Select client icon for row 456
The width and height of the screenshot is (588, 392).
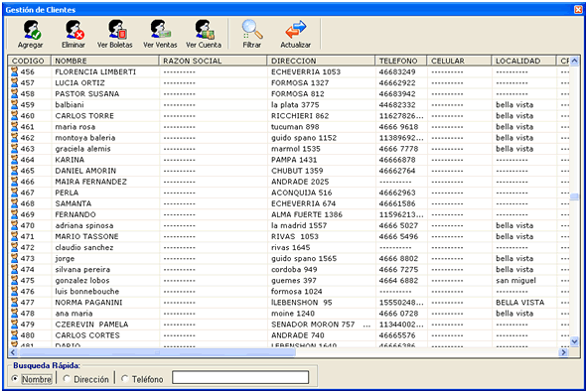[x=14, y=71]
